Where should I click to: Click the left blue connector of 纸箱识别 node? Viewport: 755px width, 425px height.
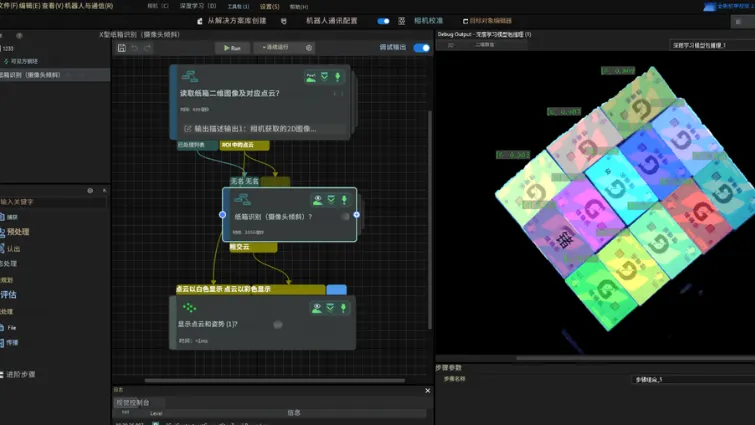coord(222,215)
